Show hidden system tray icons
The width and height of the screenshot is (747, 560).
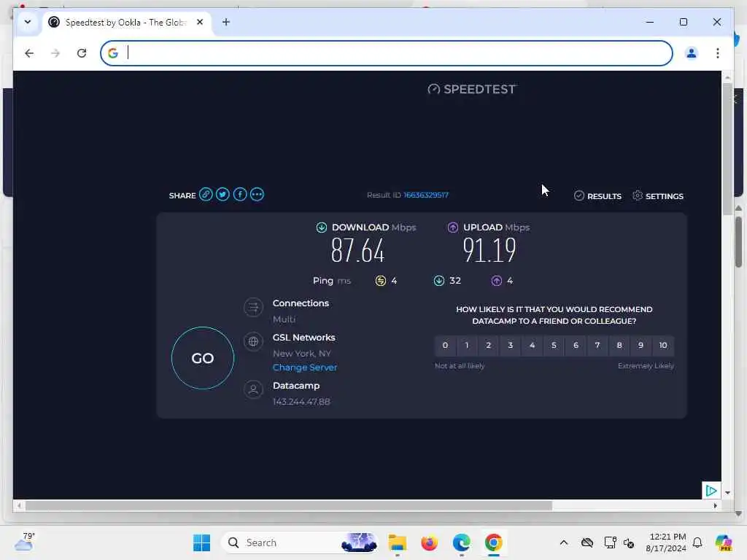coord(564,542)
